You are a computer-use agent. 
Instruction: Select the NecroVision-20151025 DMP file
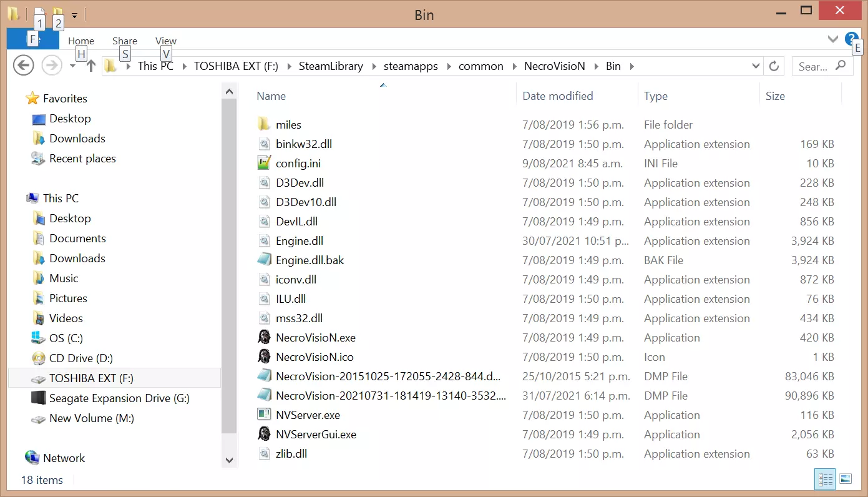coord(388,376)
